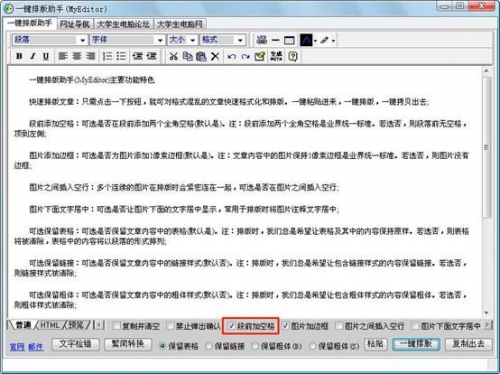Click the 一键排版 button
Image resolution: width=500 pixels, height=374 pixels.
click(x=416, y=344)
